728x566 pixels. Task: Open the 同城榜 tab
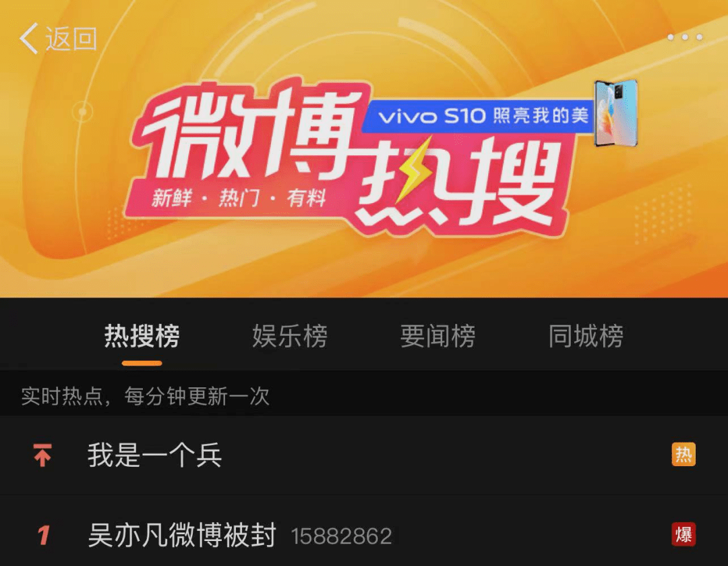click(586, 336)
